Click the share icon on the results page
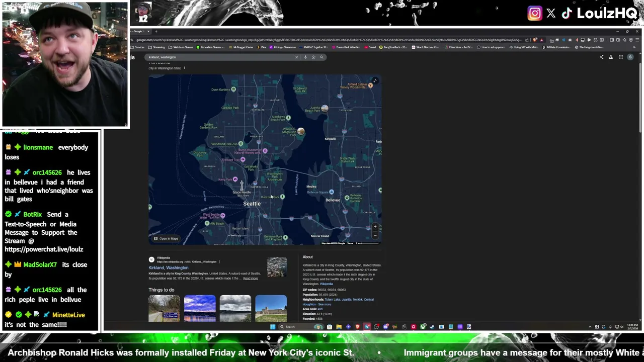 (601, 57)
